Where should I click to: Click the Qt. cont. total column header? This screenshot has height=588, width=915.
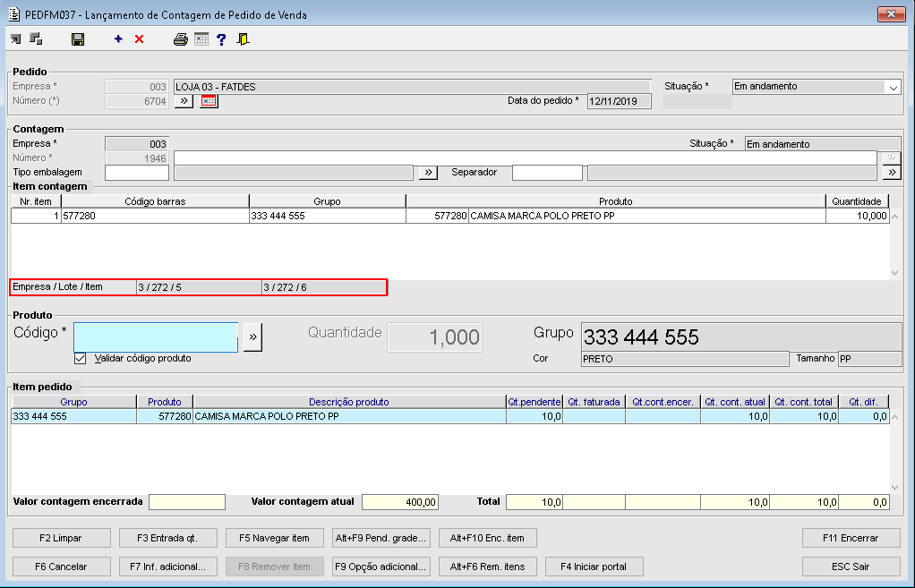coord(804,402)
